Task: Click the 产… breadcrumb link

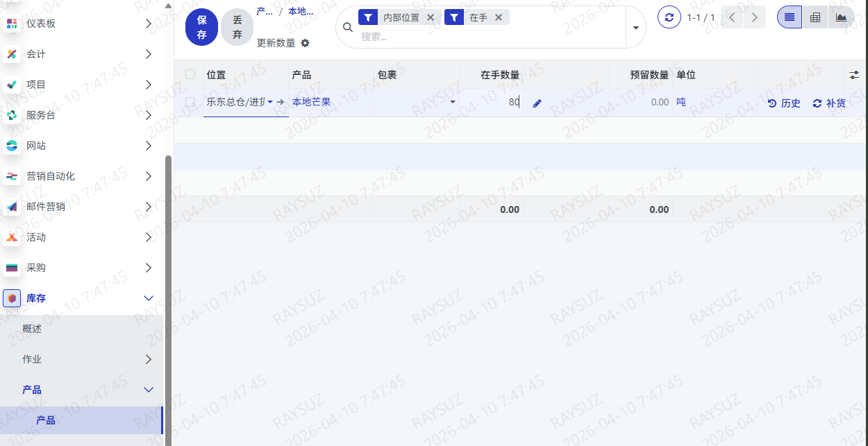Action: 265,11
